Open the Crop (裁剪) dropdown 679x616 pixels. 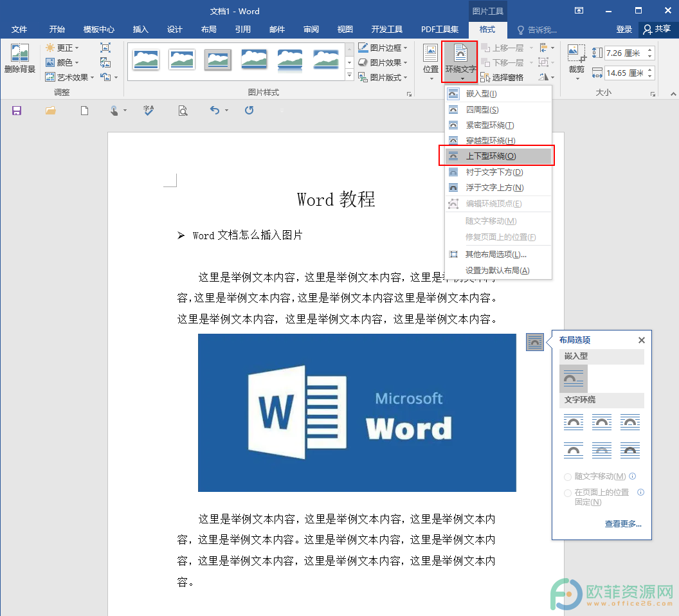(576, 62)
